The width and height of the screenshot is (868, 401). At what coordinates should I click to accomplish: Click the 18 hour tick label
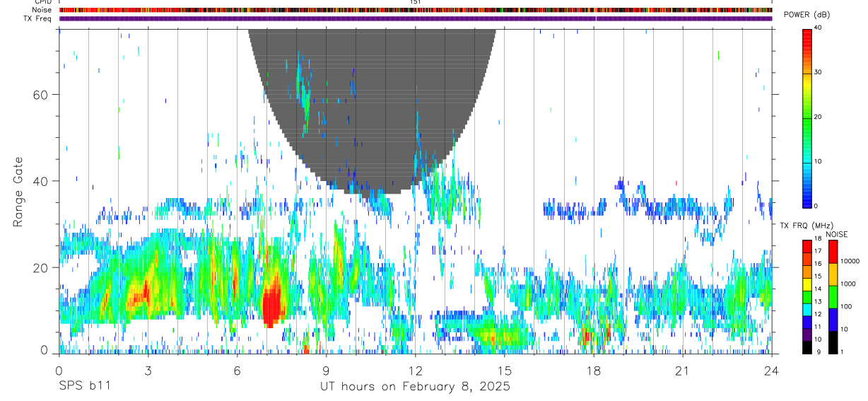593,371
